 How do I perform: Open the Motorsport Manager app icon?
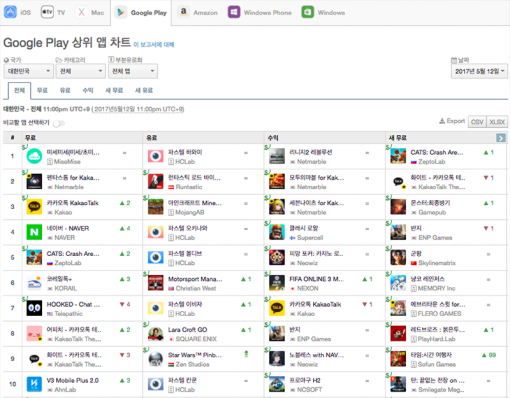156,283
